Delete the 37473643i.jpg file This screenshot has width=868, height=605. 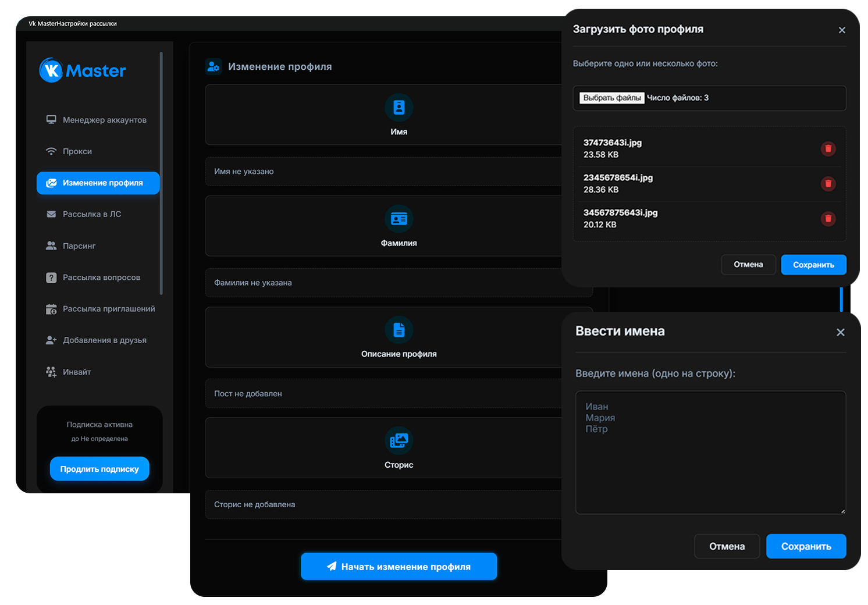828,149
